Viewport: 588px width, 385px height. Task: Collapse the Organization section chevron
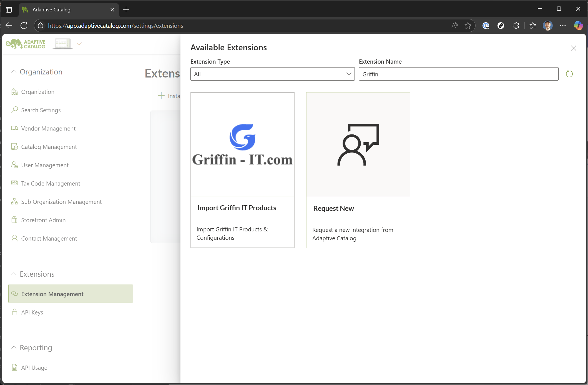(14, 72)
